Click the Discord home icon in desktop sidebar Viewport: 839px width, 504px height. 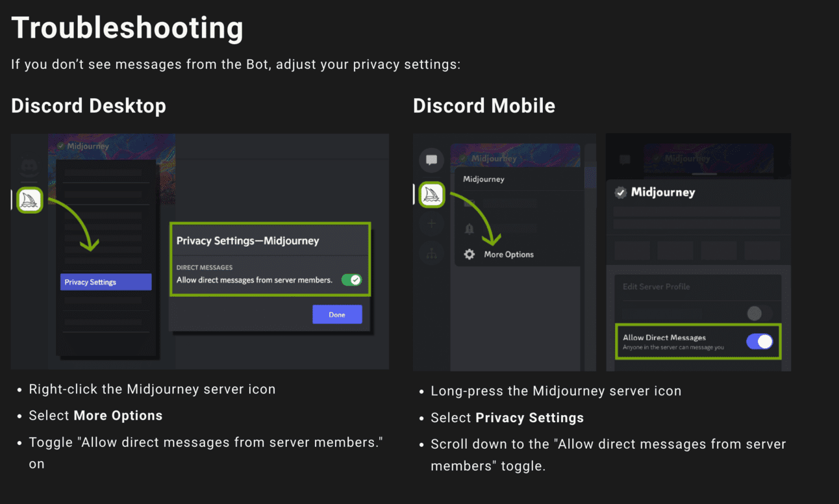tap(29, 168)
